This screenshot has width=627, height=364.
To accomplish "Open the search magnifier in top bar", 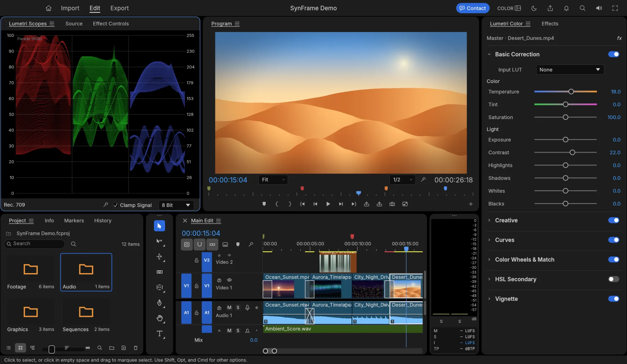I will (x=582, y=8).
